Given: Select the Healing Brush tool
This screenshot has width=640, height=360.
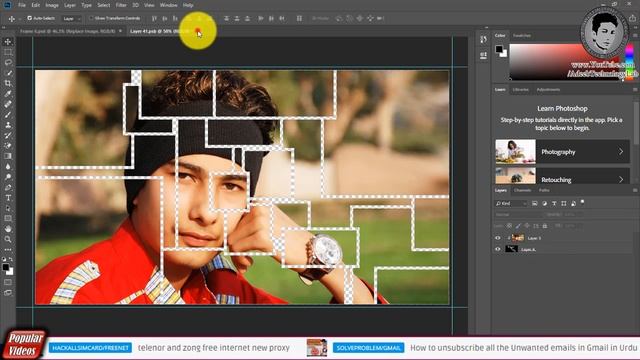Looking at the screenshot, I should click(8, 104).
